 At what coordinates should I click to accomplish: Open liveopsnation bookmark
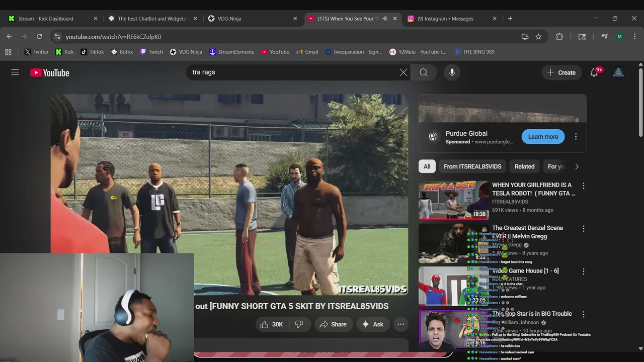[x=354, y=52]
